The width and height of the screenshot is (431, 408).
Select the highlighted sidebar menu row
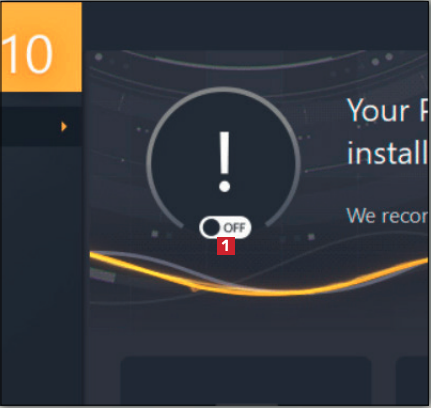tap(41, 126)
